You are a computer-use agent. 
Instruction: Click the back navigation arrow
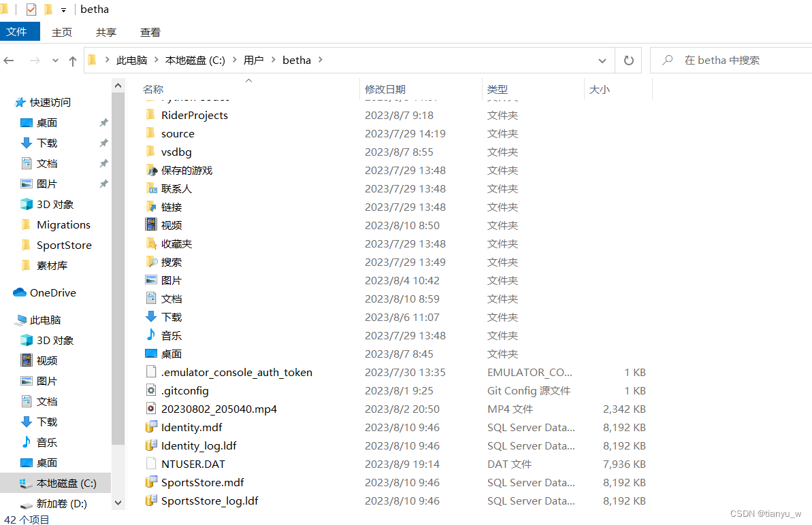(9, 61)
